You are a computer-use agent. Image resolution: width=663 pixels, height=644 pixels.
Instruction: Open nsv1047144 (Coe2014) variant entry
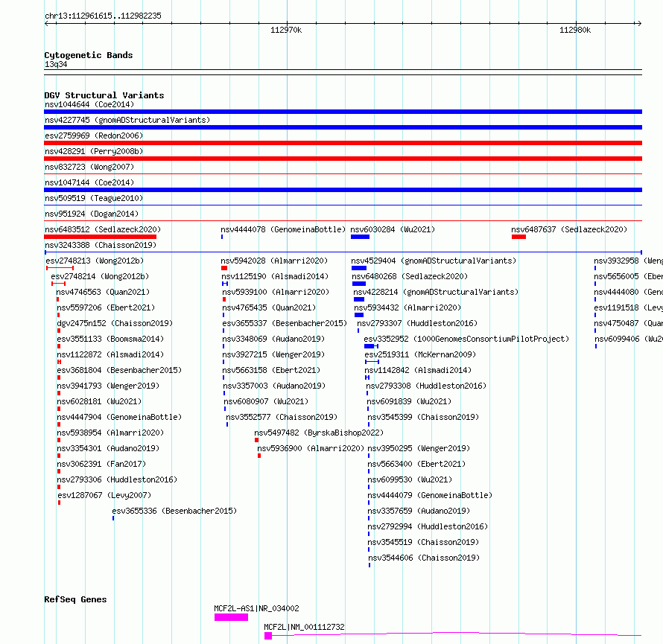click(x=89, y=182)
